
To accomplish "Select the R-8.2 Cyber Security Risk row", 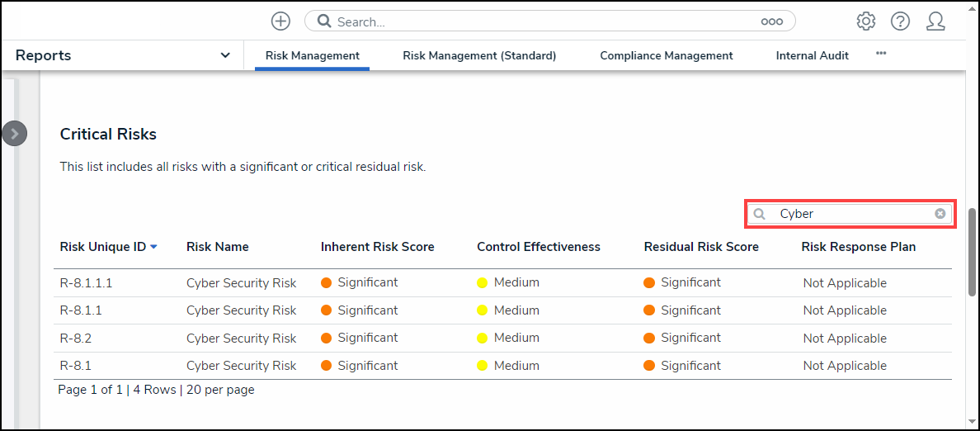I will (241, 339).
